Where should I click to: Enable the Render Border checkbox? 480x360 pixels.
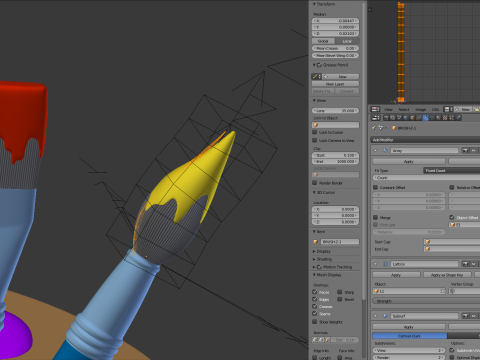tap(314, 183)
